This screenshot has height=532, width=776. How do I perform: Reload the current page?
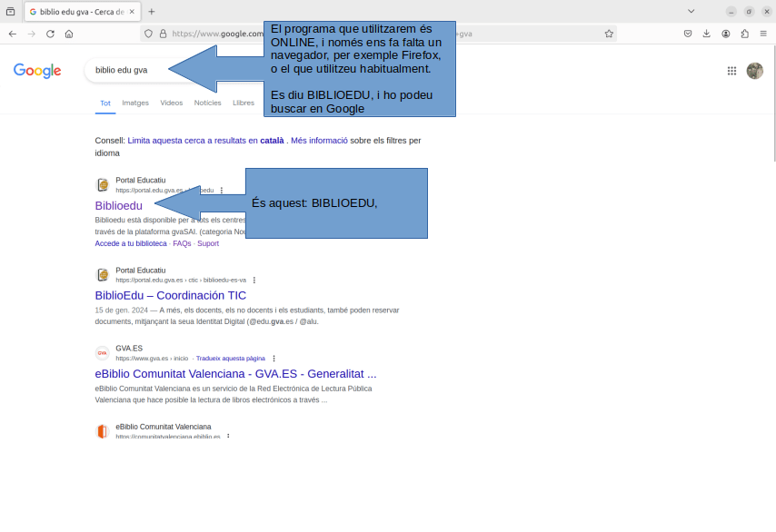click(50, 34)
